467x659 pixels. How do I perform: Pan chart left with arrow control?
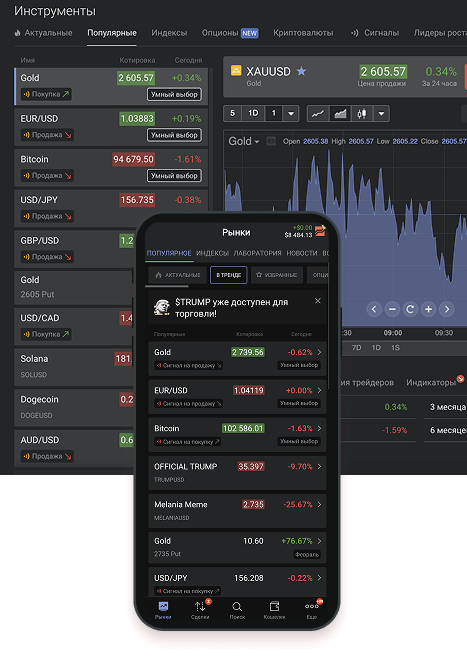(x=374, y=309)
